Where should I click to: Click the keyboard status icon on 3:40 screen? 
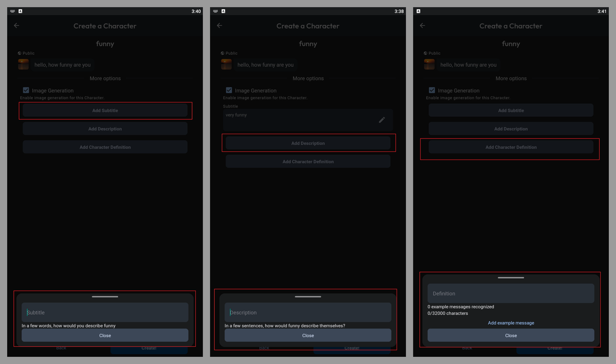click(13, 11)
